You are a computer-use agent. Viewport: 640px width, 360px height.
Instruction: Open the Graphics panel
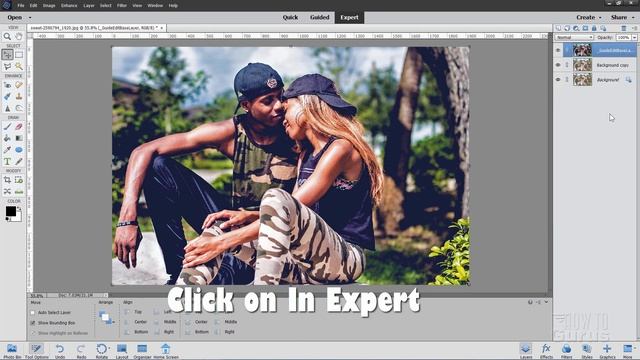pos(607,351)
